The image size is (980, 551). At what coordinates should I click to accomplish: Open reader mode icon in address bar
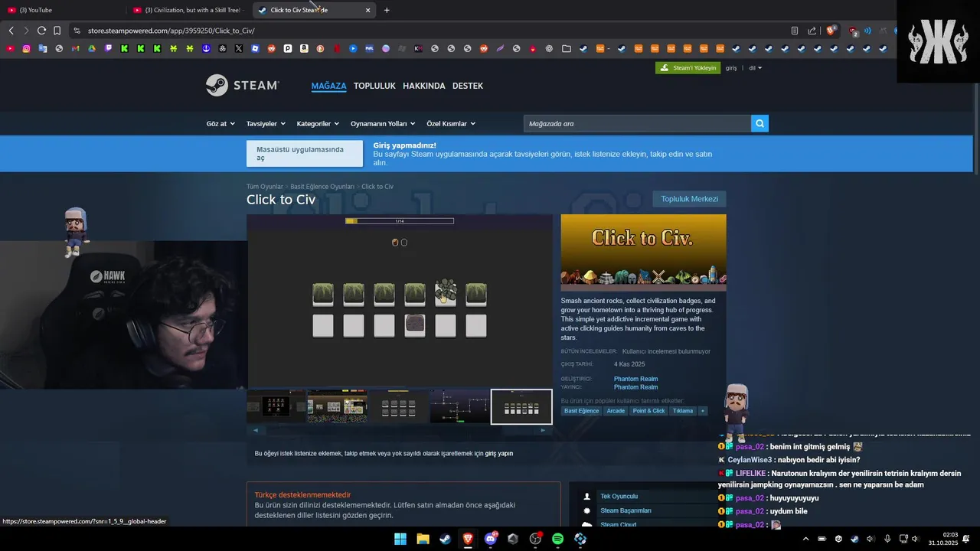(x=795, y=31)
